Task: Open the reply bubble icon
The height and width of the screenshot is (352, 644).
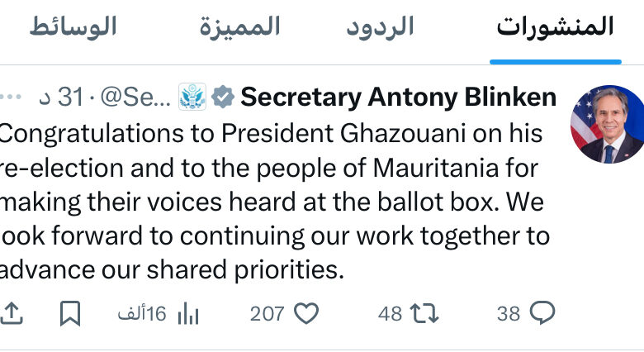Action: 542,313
